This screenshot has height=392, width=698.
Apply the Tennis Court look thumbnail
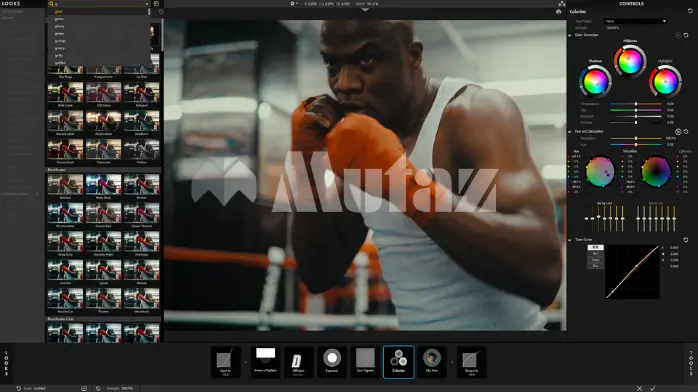65,149
